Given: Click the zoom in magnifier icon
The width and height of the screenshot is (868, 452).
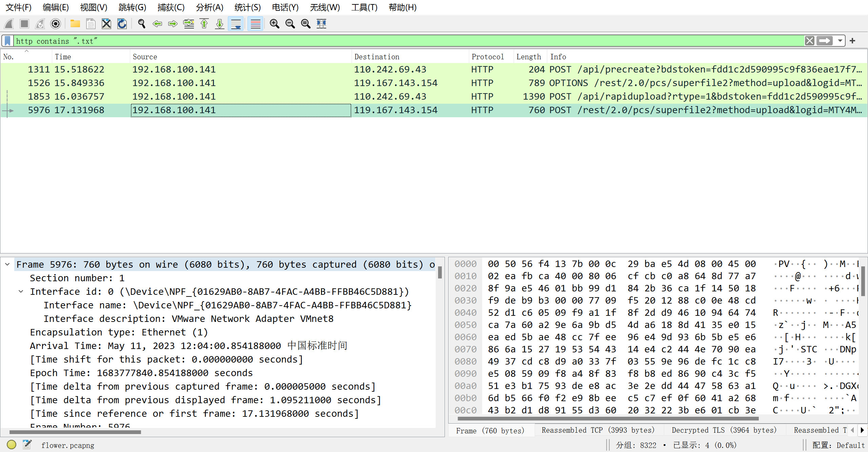Looking at the screenshot, I should click(x=274, y=24).
